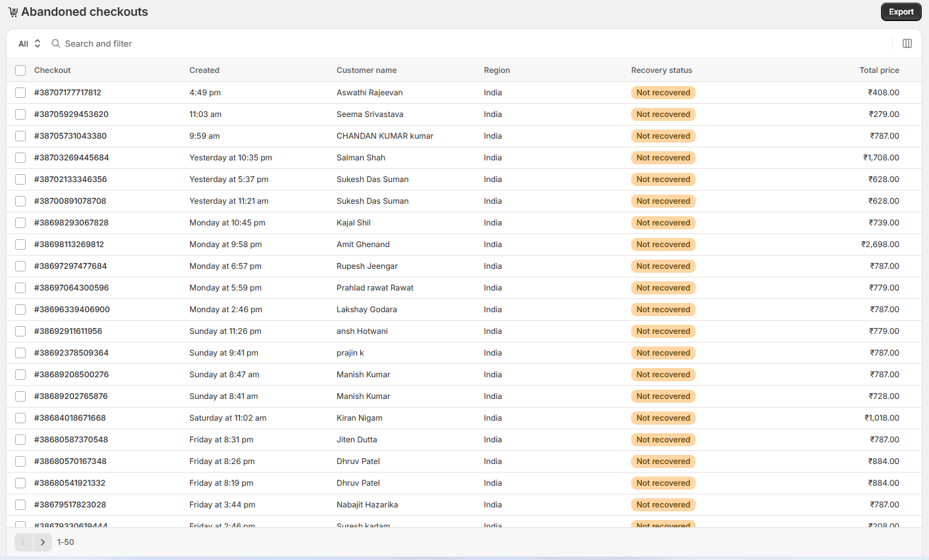
Task: Click the previous page arrow
Action: click(x=24, y=542)
